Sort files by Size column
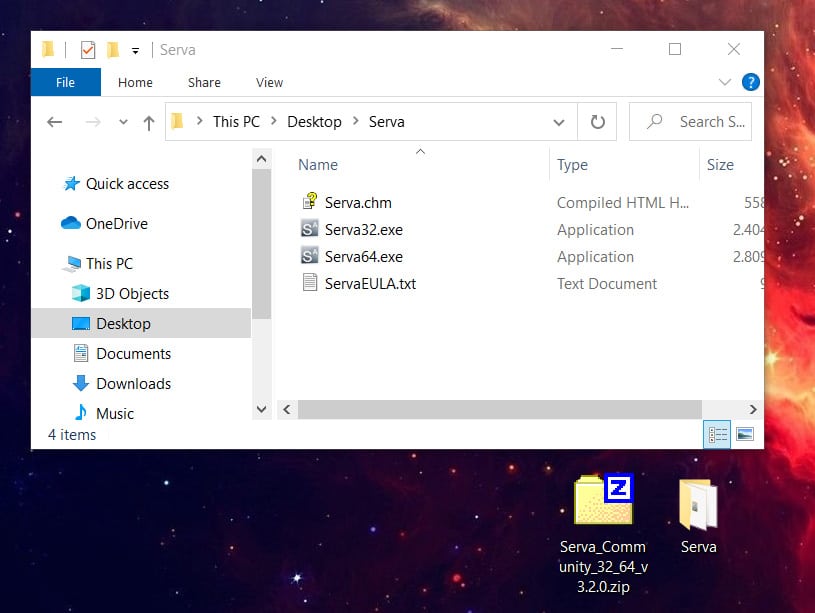This screenshot has height=613, width=815. click(720, 165)
